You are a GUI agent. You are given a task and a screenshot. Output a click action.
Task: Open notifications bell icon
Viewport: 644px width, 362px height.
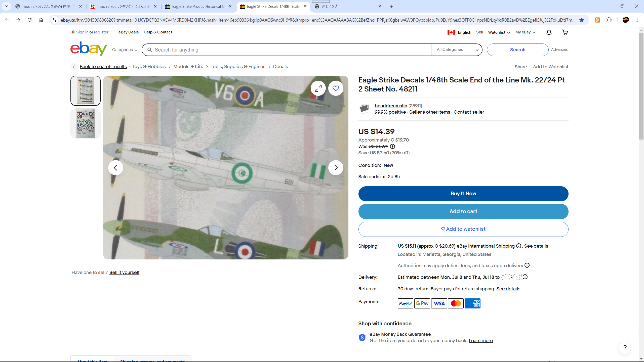pos(549,32)
